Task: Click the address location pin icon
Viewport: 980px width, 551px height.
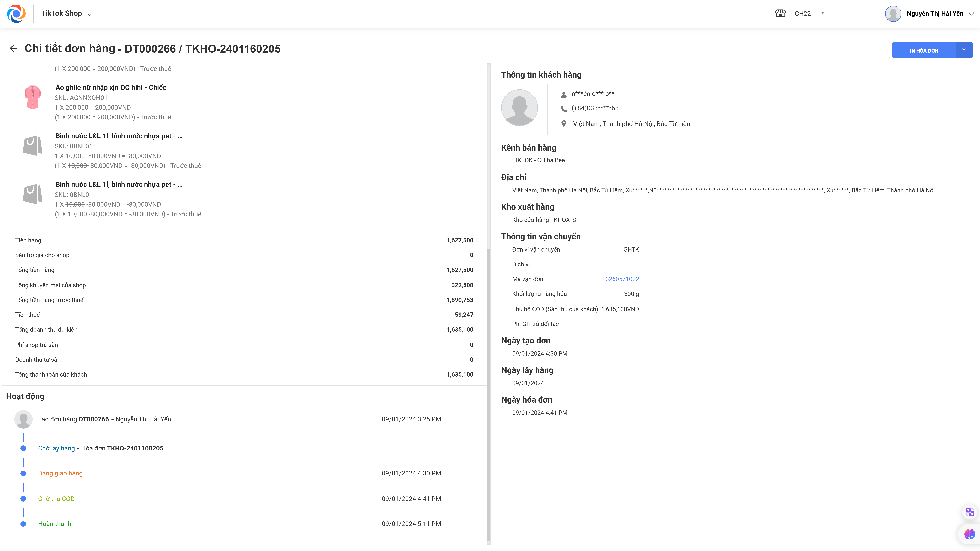Action: [564, 124]
